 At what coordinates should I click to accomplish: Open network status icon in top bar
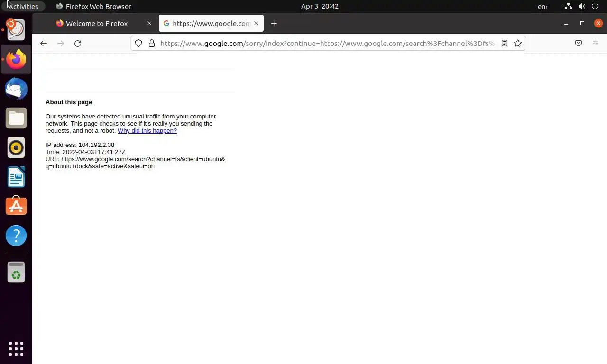pos(568,6)
